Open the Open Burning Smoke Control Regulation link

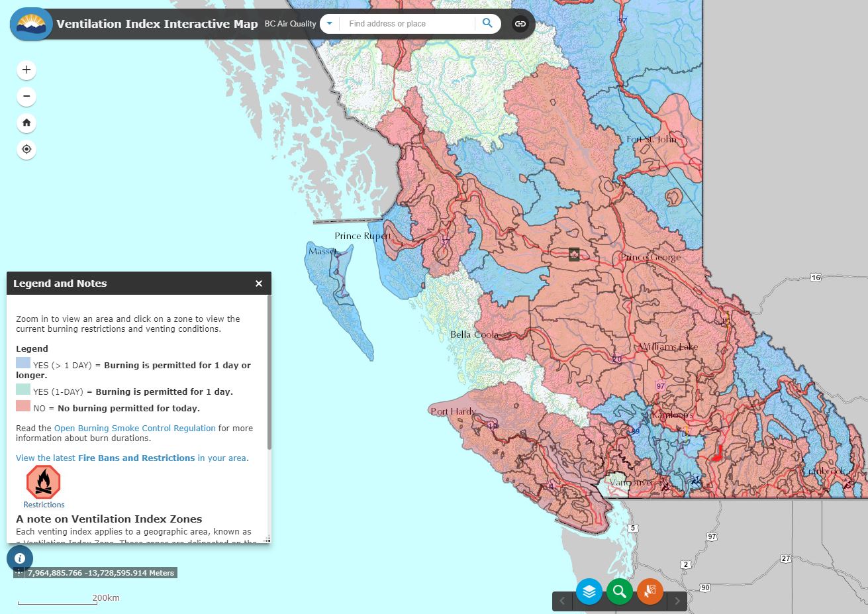tap(134, 429)
